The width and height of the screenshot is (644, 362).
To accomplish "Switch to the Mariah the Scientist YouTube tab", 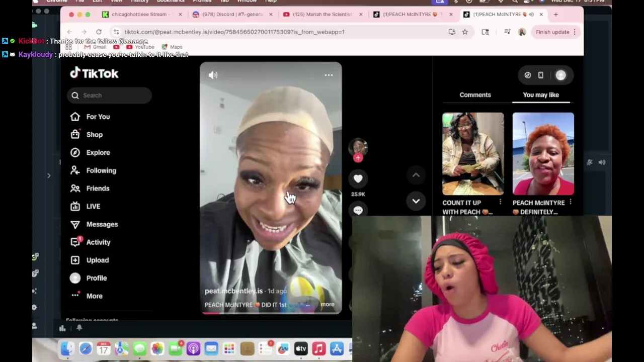I will [322, 15].
